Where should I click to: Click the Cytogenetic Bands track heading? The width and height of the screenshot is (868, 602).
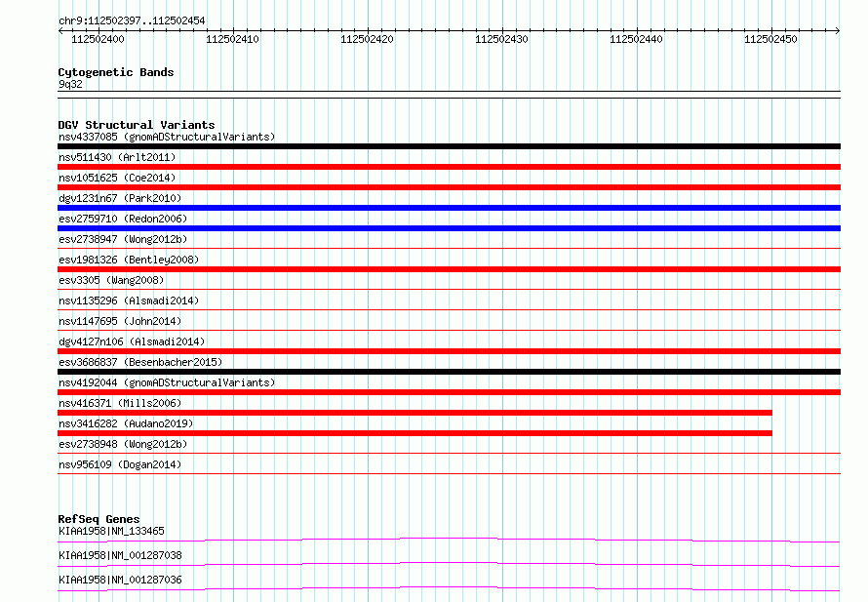point(116,72)
